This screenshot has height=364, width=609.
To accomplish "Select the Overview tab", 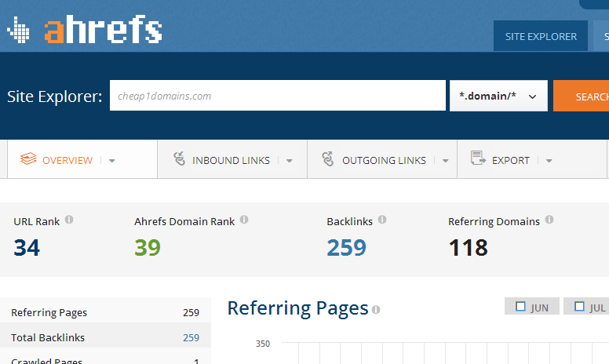I will [82, 159].
